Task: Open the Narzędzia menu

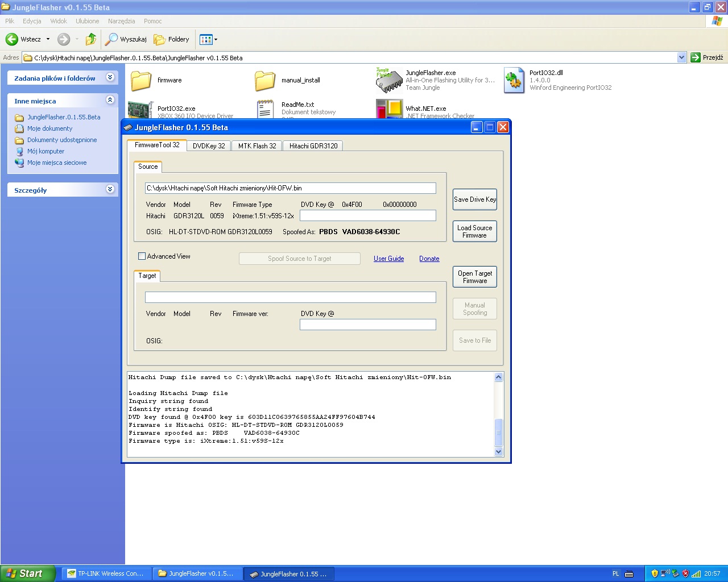Action: 122,21
